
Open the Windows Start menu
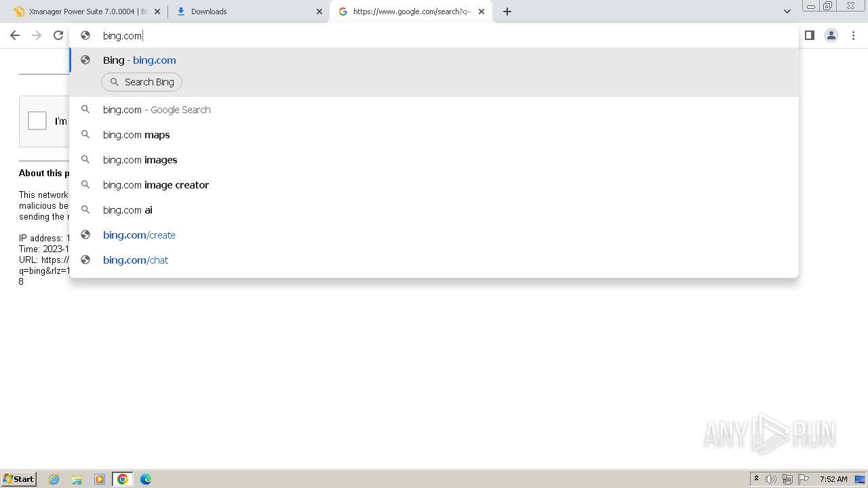[x=18, y=479]
